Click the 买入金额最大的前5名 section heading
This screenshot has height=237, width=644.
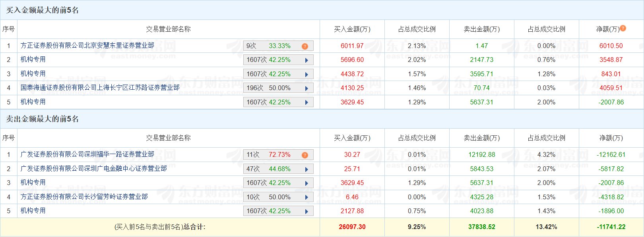(43, 10)
